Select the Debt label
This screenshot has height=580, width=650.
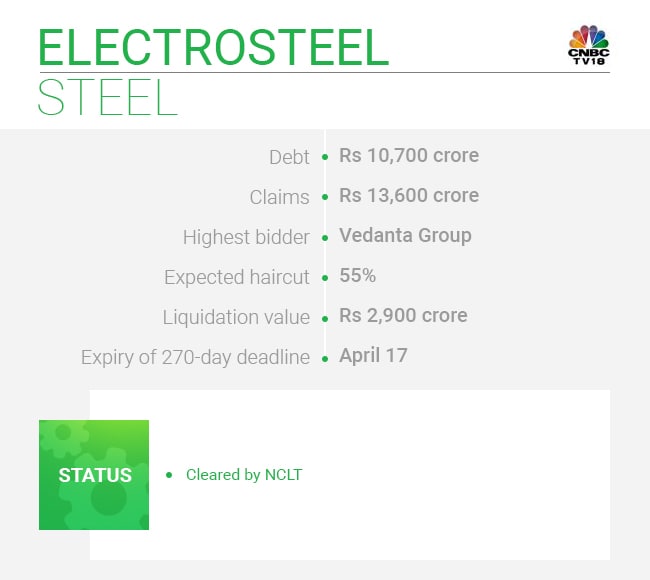289,157
